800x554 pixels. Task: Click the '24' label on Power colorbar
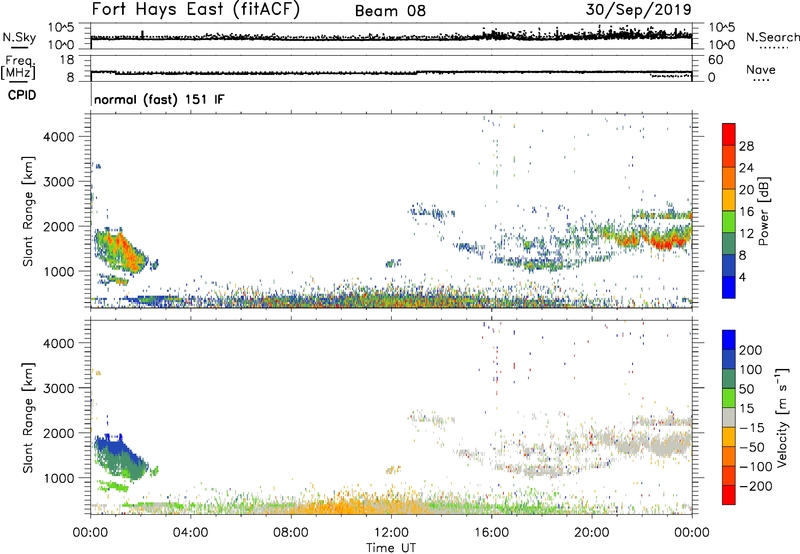746,168
